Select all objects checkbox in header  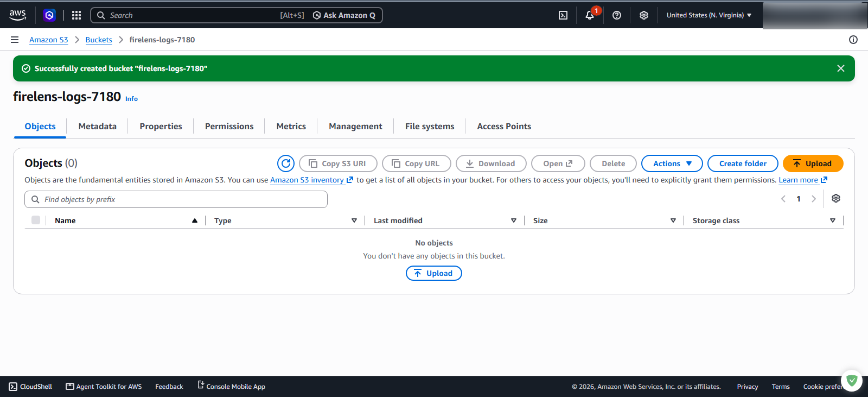coord(36,220)
